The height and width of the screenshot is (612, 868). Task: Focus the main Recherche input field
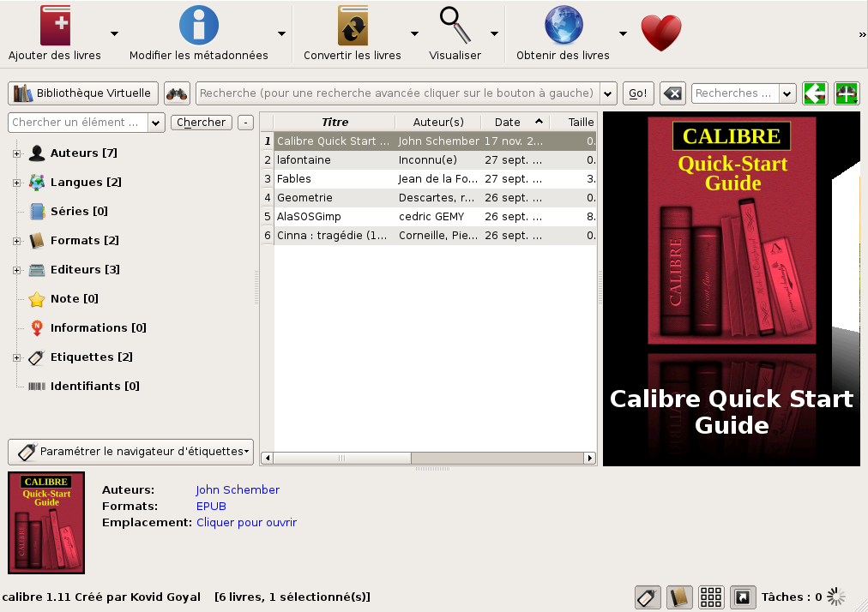tap(397, 93)
